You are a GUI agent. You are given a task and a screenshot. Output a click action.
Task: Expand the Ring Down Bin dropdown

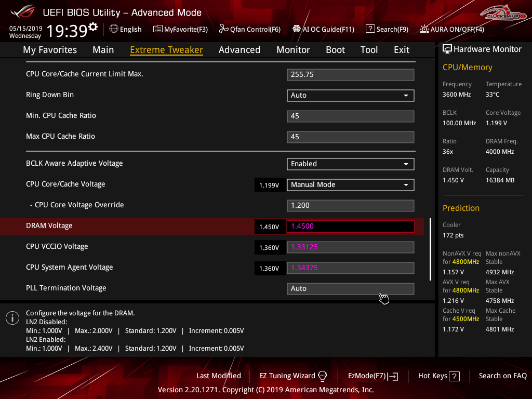point(350,96)
